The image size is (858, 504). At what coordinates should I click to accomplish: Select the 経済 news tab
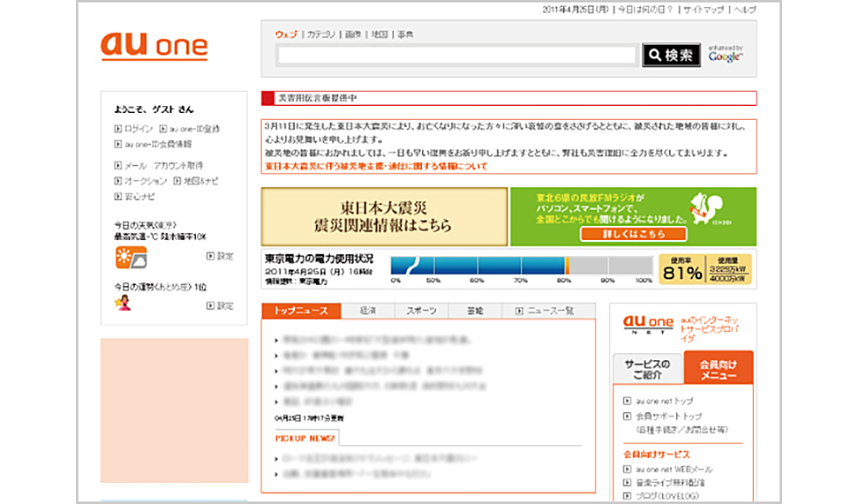tap(368, 311)
